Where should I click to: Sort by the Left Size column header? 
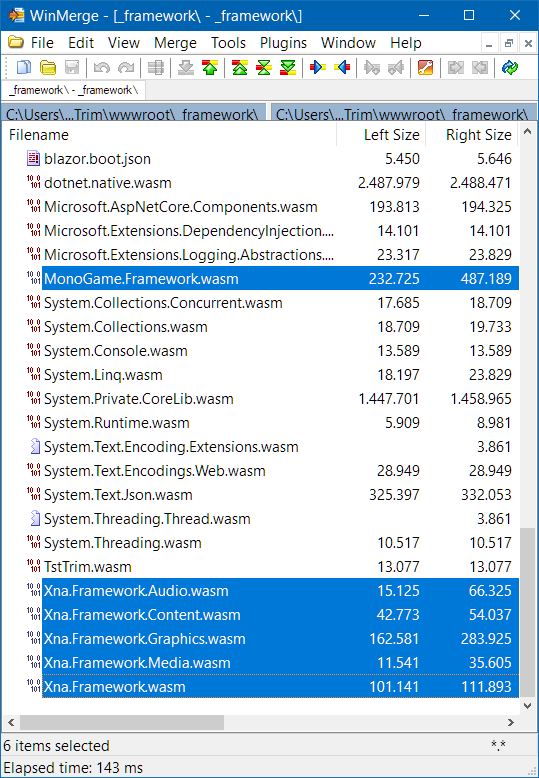click(x=381, y=135)
